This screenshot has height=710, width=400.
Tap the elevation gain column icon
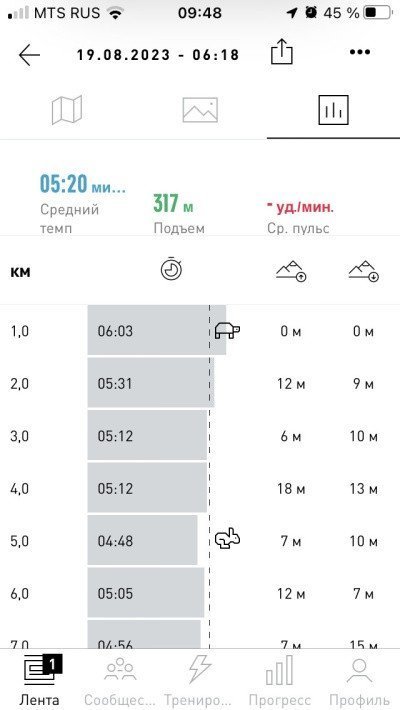[x=291, y=272]
